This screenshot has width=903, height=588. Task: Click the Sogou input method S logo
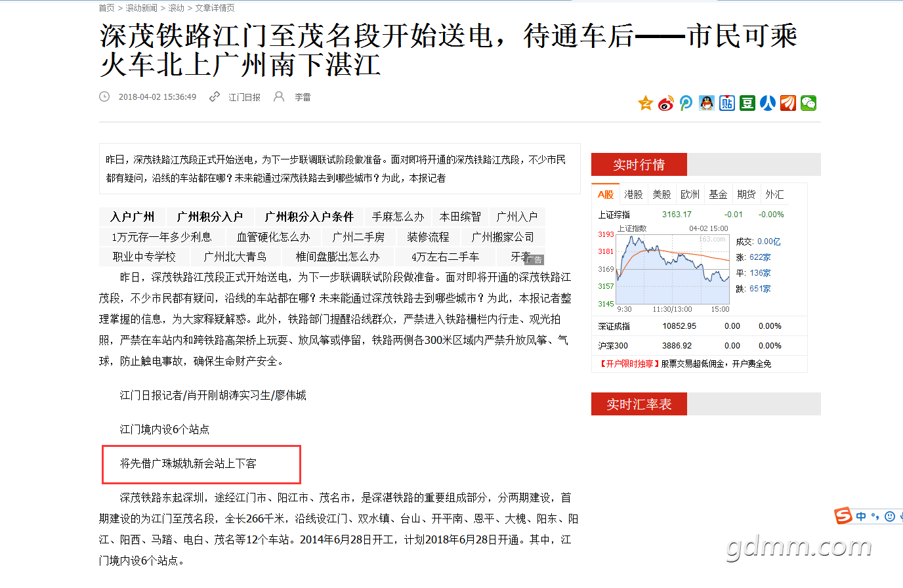(843, 516)
